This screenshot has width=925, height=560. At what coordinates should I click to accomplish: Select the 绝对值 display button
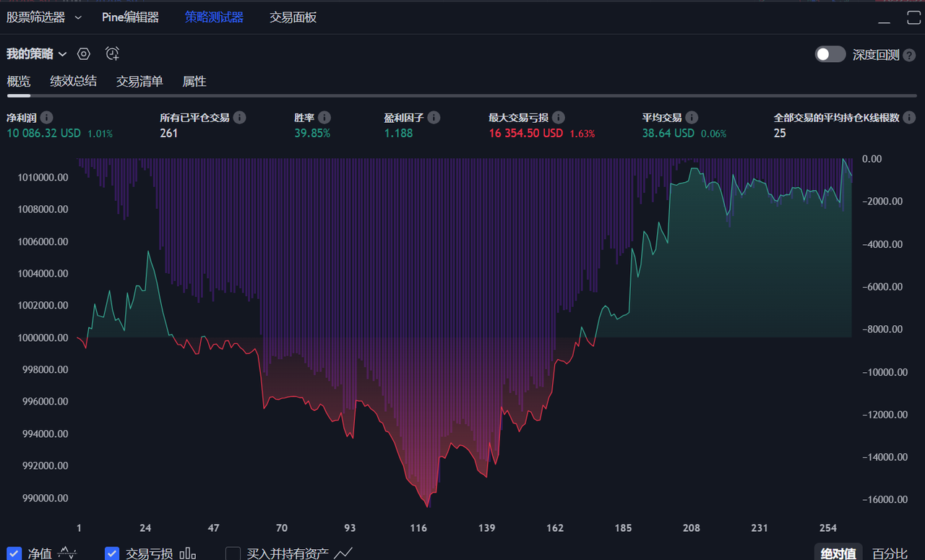[x=838, y=553]
